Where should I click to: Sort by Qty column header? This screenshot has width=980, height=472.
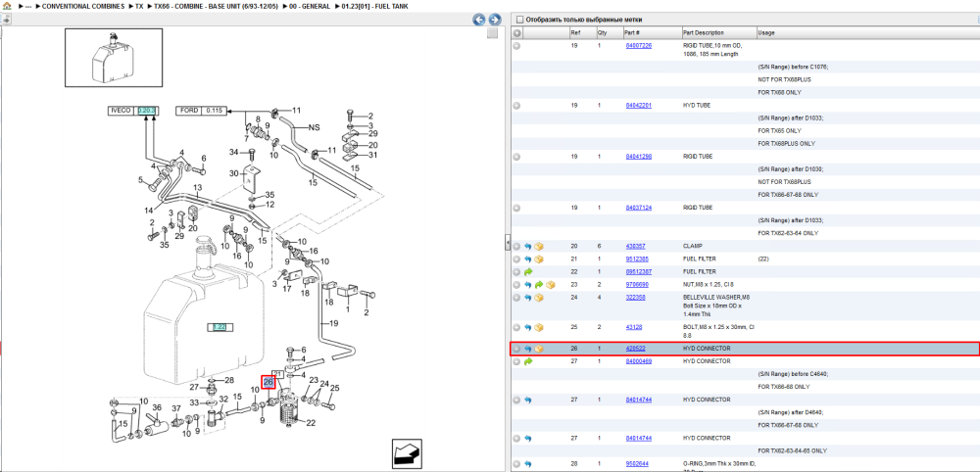click(603, 32)
